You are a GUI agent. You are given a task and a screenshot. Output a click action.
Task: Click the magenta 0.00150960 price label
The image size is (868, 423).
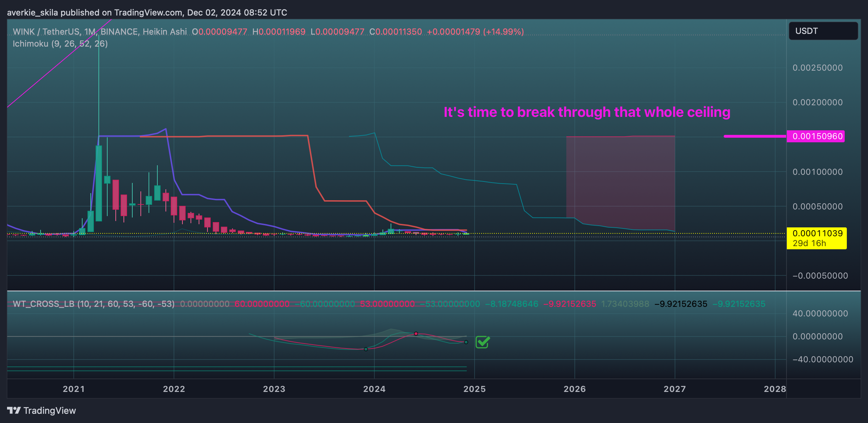(815, 136)
